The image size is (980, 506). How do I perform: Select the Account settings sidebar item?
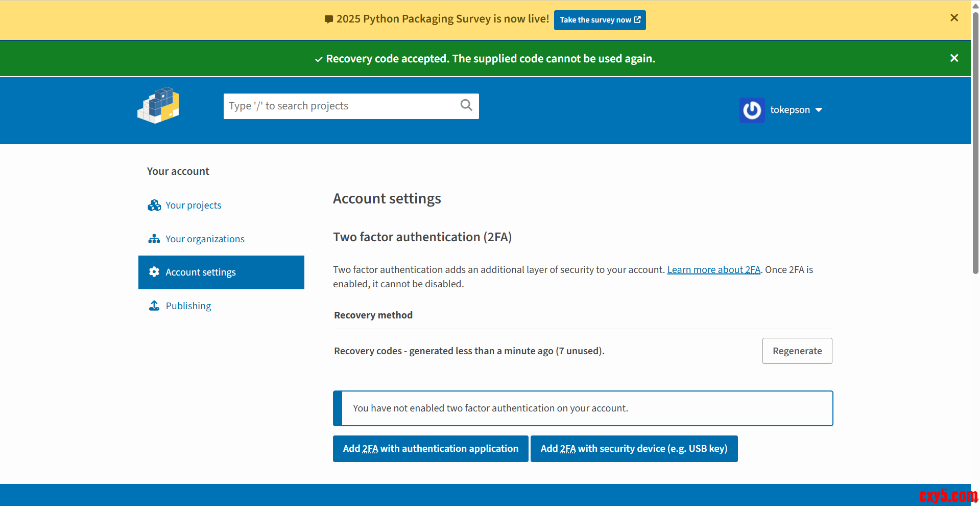click(x=201, y=272)
